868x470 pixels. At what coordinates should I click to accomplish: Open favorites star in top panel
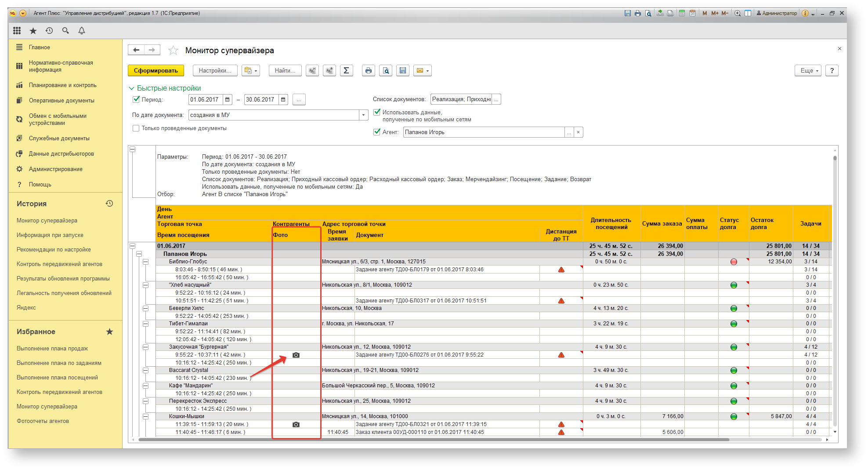click(33, 30)
